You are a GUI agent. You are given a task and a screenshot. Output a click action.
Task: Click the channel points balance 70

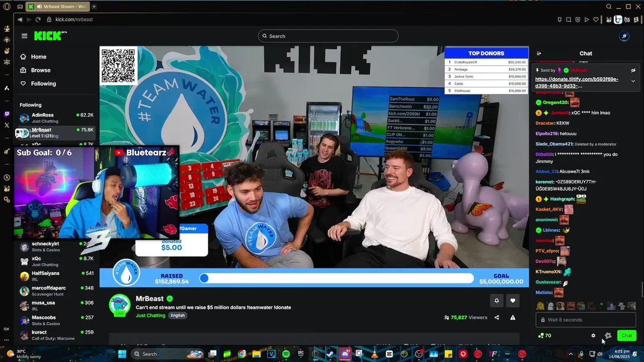(x=544, y=335)
